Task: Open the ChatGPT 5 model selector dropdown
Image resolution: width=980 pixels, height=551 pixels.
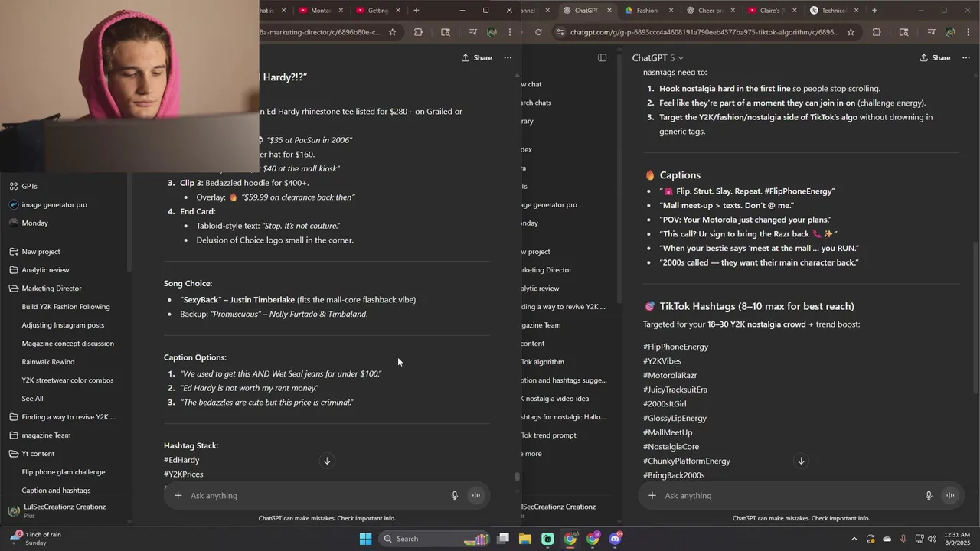Action: pos(658,58)
